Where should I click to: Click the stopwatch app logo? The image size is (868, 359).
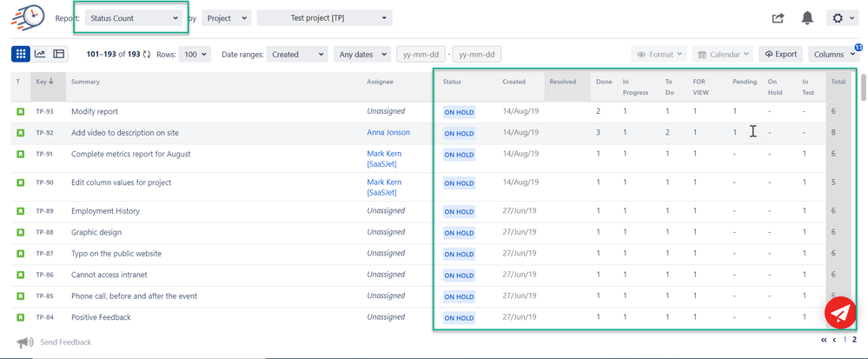click(x=28, y=17)
